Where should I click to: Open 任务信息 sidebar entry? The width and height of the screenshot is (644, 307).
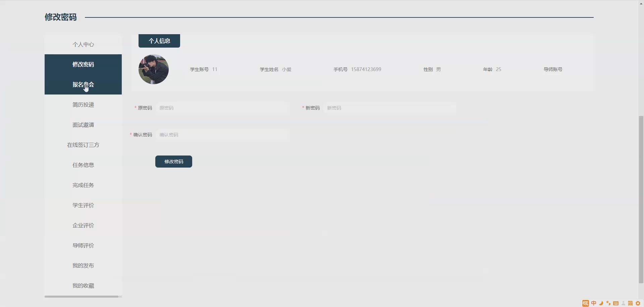point(83,165)
